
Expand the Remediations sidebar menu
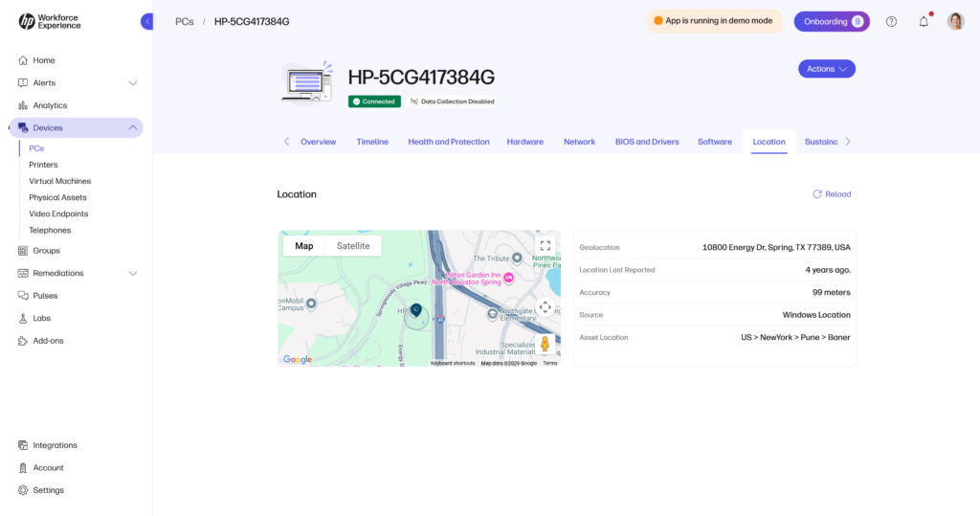(x=132, y=273)
